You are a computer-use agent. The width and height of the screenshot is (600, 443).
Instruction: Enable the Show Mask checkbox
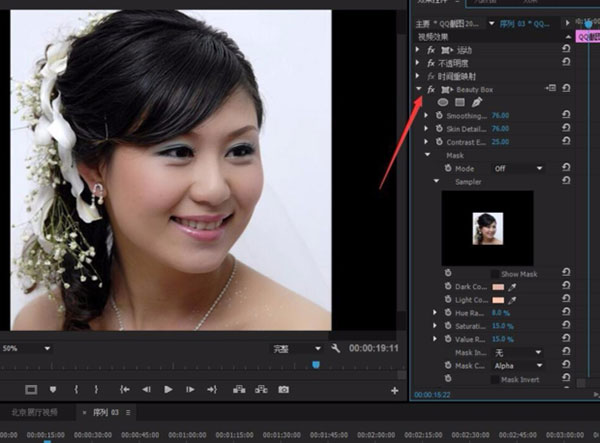[494, 273]
